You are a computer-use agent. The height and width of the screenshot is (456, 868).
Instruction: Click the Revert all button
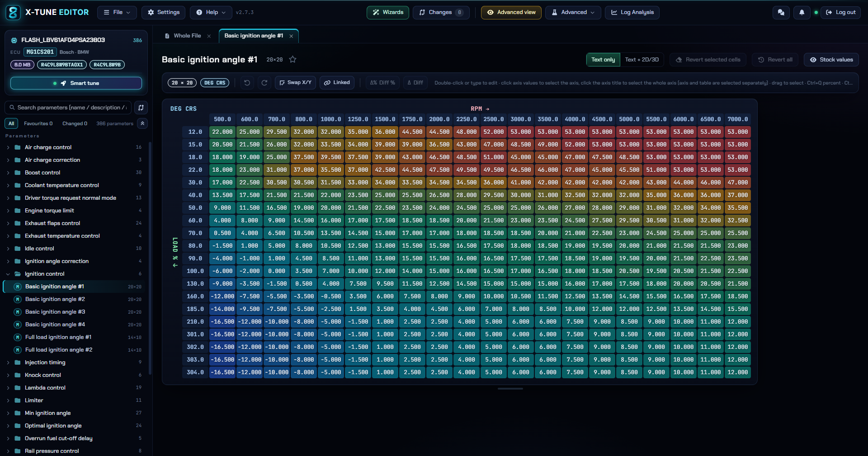775,60
